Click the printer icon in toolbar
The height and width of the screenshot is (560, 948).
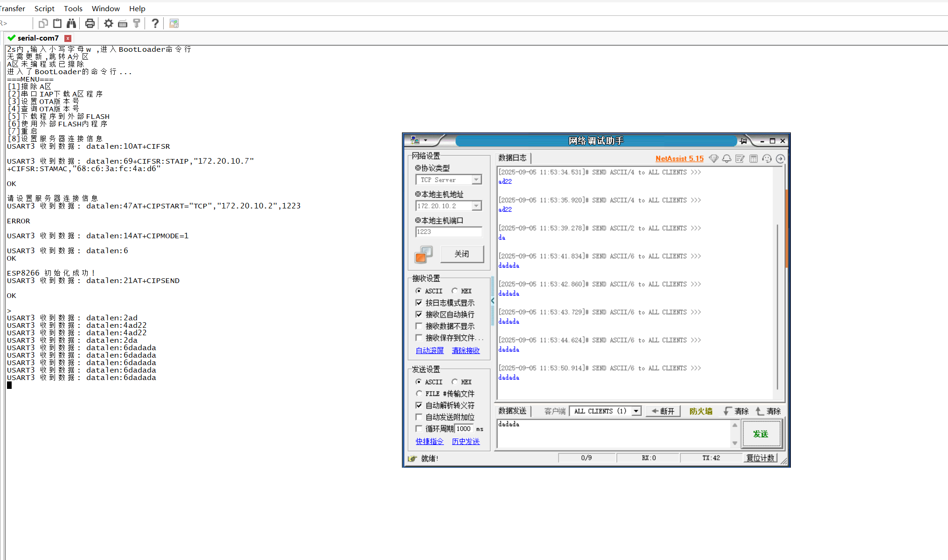[90, 23]
